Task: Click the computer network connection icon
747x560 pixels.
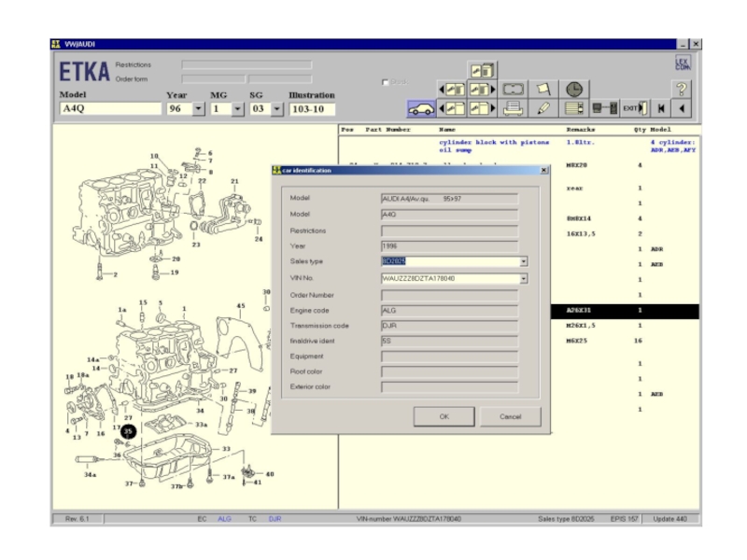Action: pyautogui.click(x=605, y=108)
